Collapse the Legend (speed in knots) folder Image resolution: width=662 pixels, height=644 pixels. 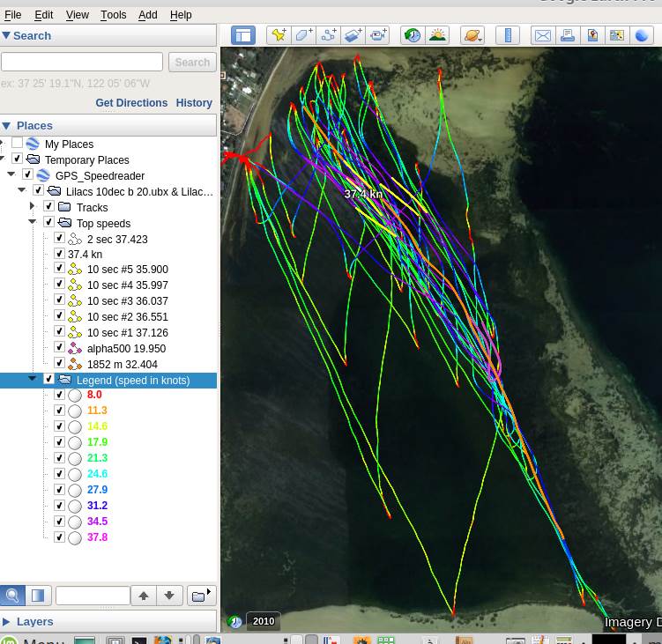(x=33, y=380)
